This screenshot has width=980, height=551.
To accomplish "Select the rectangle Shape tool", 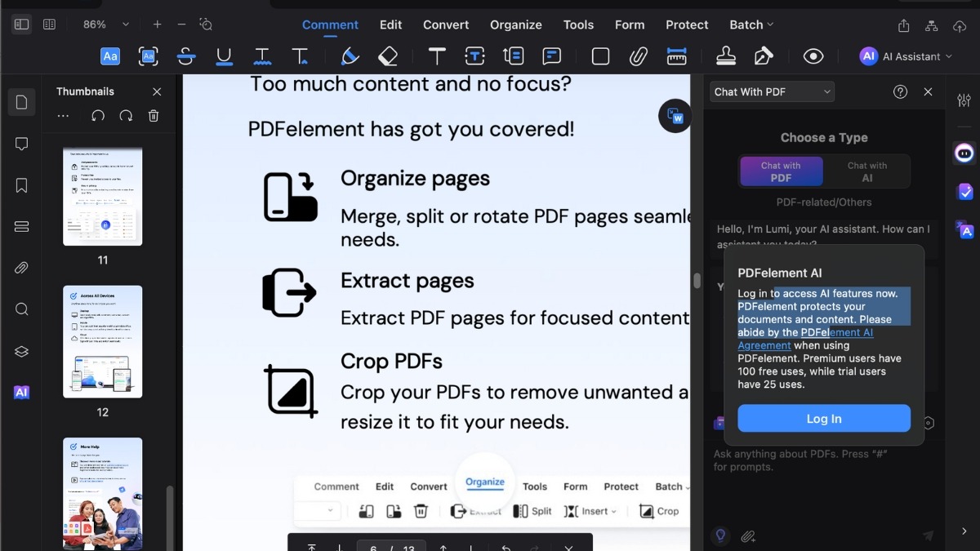I will tap(600, 56).
